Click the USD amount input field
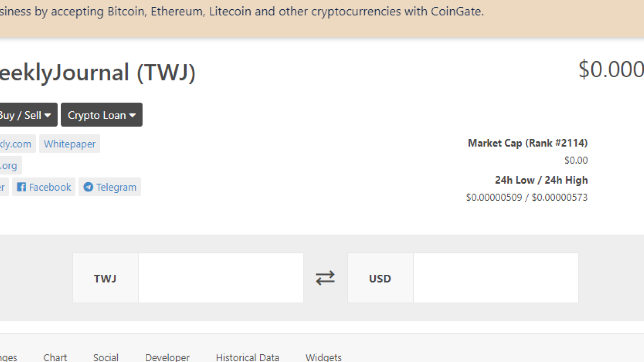This screenshot has width=644, height=362. [x=496, y=278]
